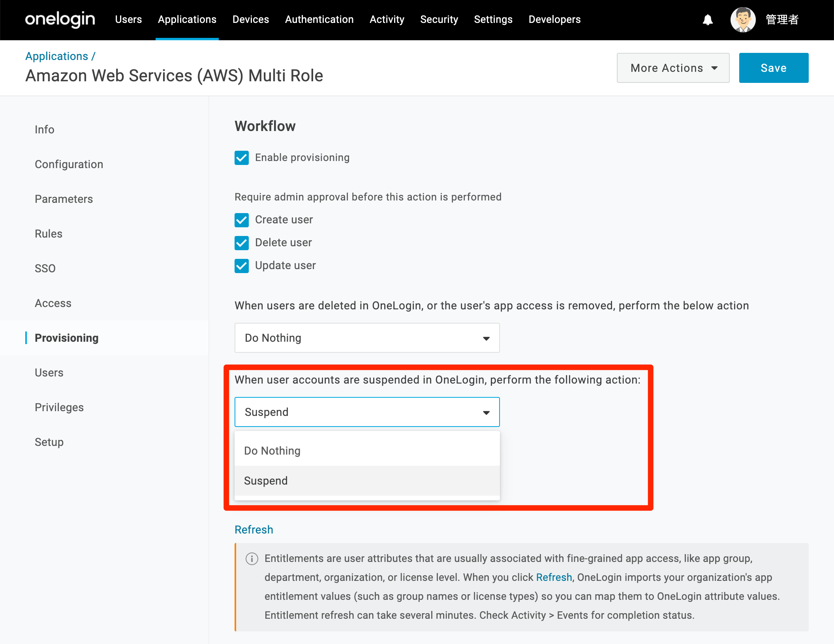Click the inline Refresh link in the info text

[554, 577]
